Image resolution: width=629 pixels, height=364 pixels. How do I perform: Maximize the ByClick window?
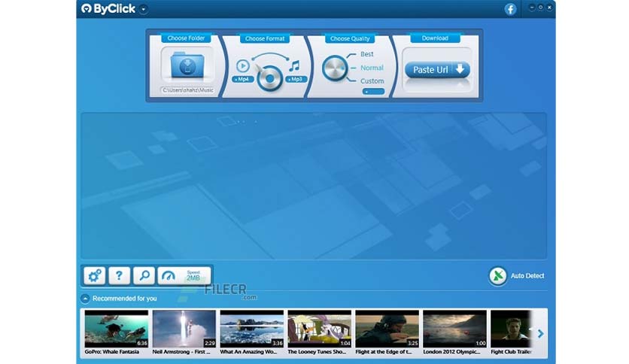[540, 8]
